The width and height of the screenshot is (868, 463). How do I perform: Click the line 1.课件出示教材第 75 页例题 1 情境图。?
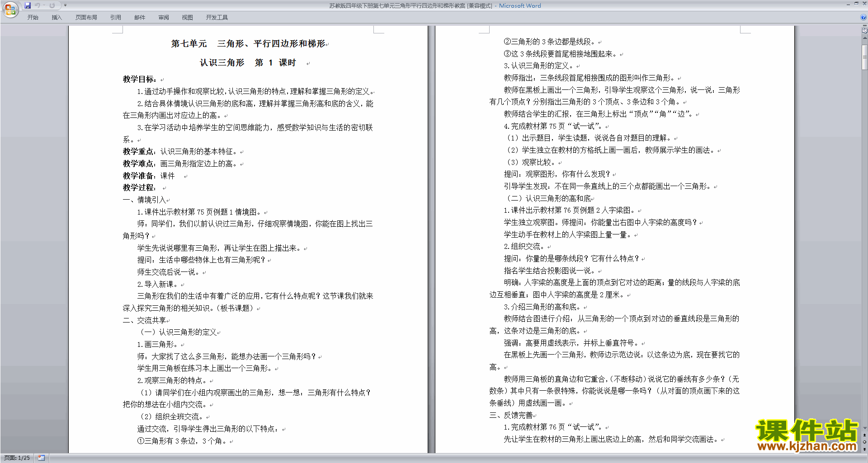pyautogui.click(x=200, y=212)
